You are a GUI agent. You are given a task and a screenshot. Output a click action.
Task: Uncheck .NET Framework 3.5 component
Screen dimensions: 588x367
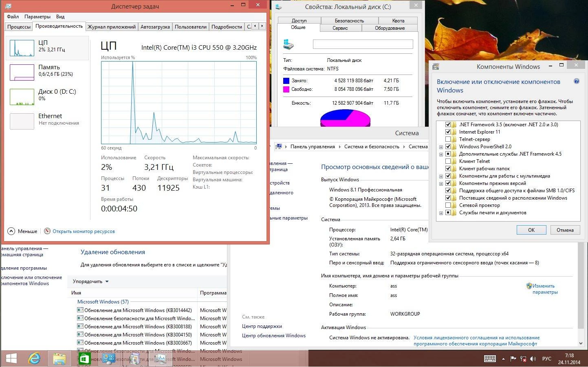(448, 124)
